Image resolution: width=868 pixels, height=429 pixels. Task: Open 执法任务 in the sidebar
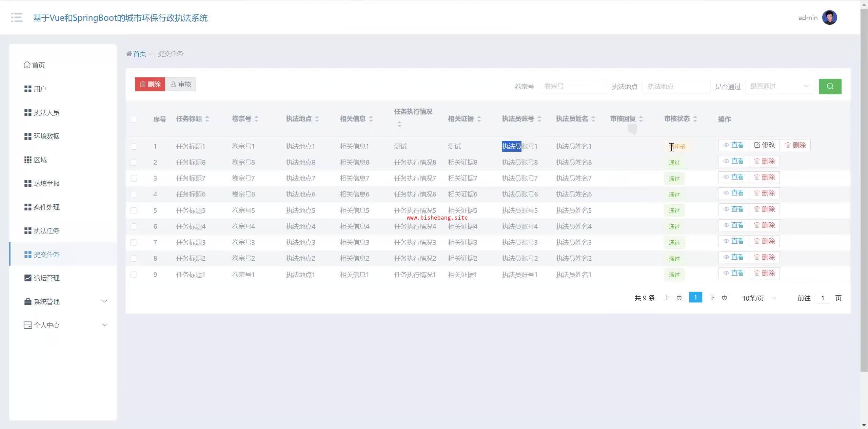46,231
